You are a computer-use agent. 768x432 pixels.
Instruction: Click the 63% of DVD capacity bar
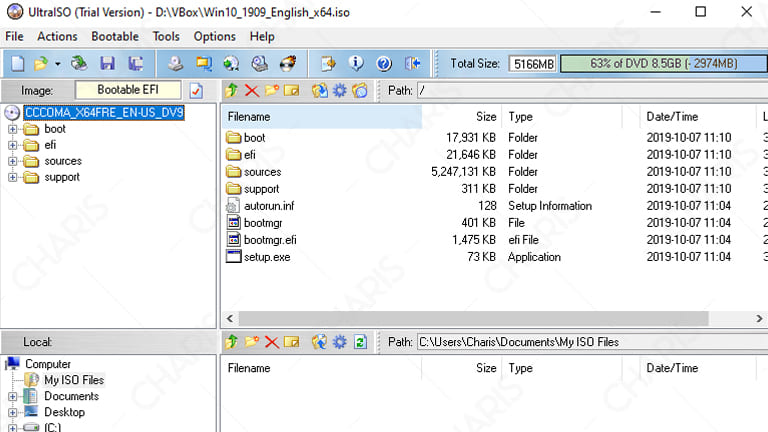(x=664, y=64)
